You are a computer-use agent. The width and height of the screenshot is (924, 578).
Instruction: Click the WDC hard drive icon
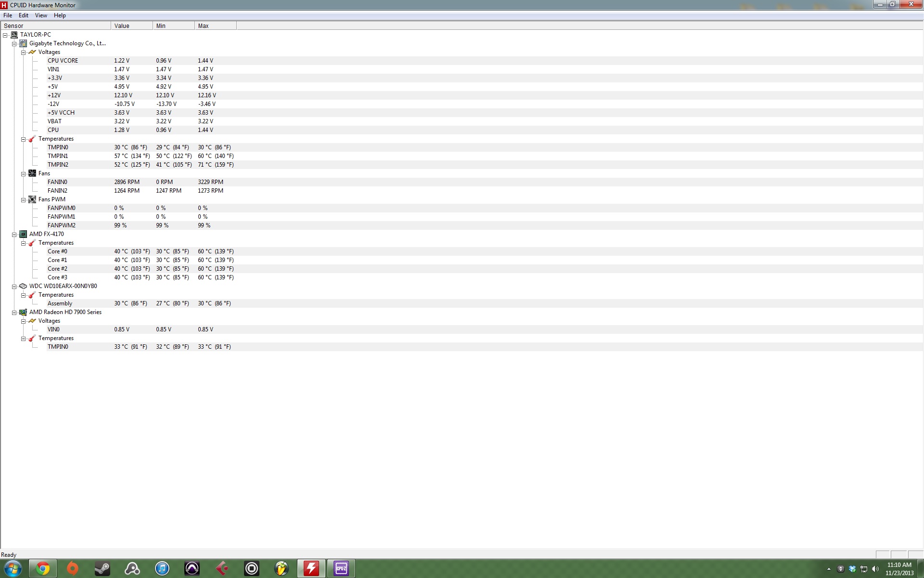coord(23,286)
